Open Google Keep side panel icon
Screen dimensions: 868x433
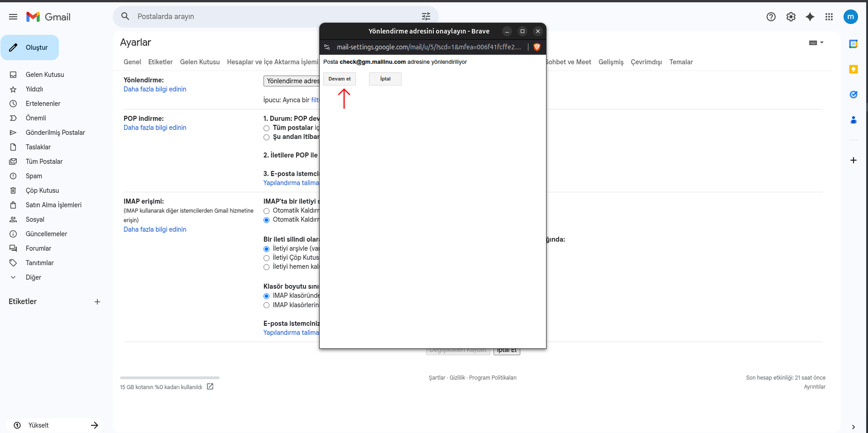click(x=854, y=69)
